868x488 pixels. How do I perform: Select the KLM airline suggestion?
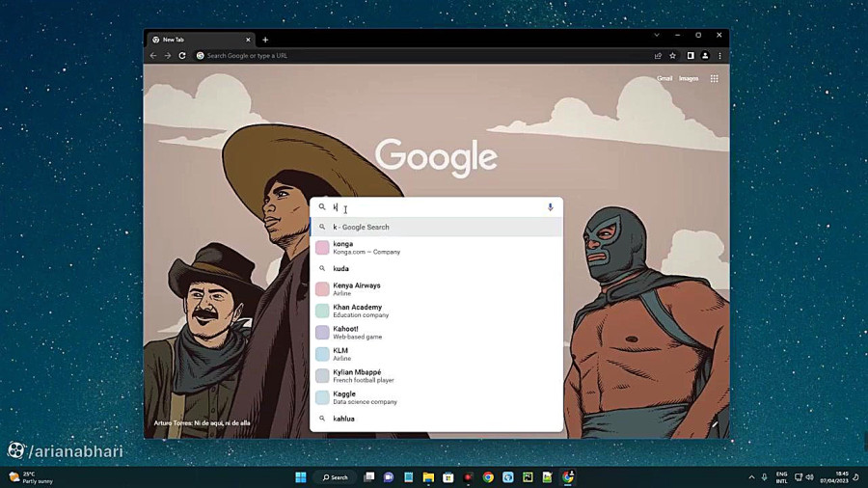click(x=436, y=354)
